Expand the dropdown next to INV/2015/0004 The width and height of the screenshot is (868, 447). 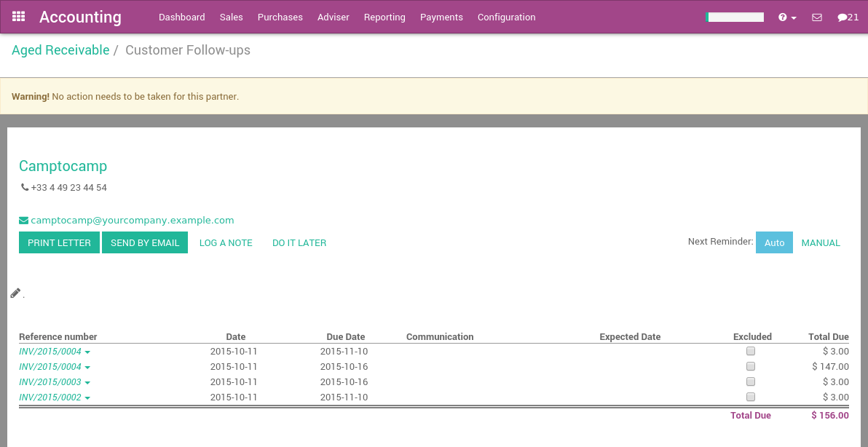tap(88, 351)
